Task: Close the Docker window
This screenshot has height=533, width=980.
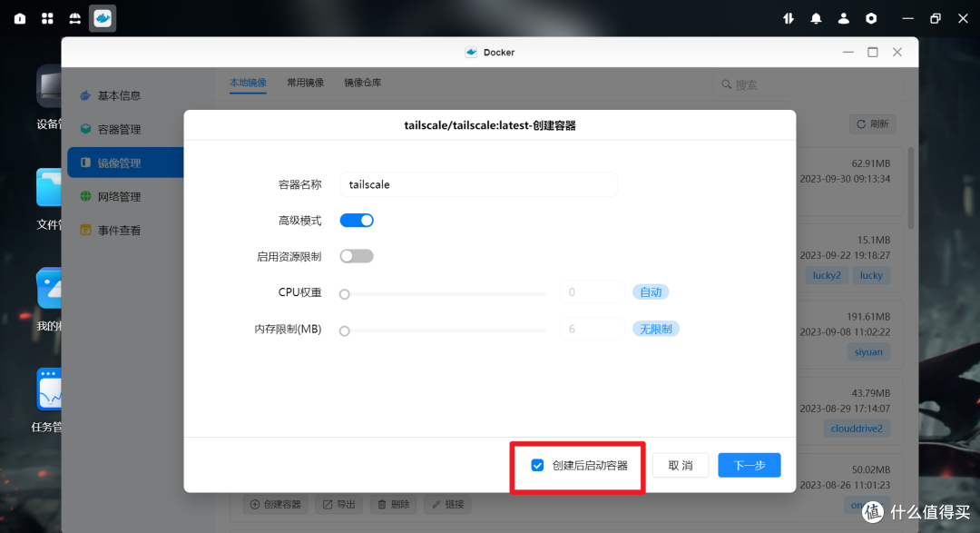Action: (897, 52)
